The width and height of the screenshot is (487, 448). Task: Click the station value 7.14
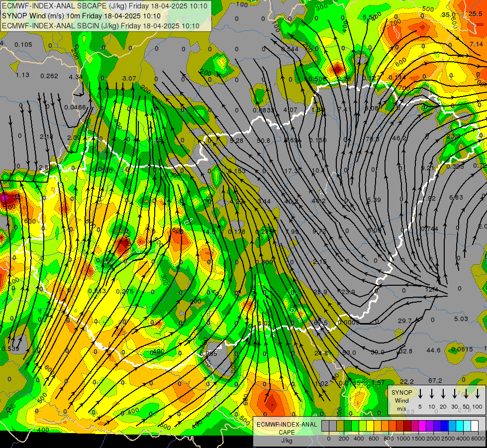tap(477, 44)
